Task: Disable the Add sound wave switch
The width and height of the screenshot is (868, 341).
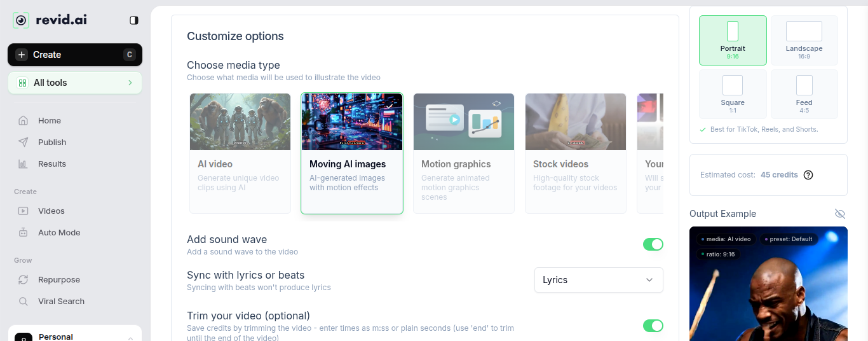Action: click(x=653, y=244)
